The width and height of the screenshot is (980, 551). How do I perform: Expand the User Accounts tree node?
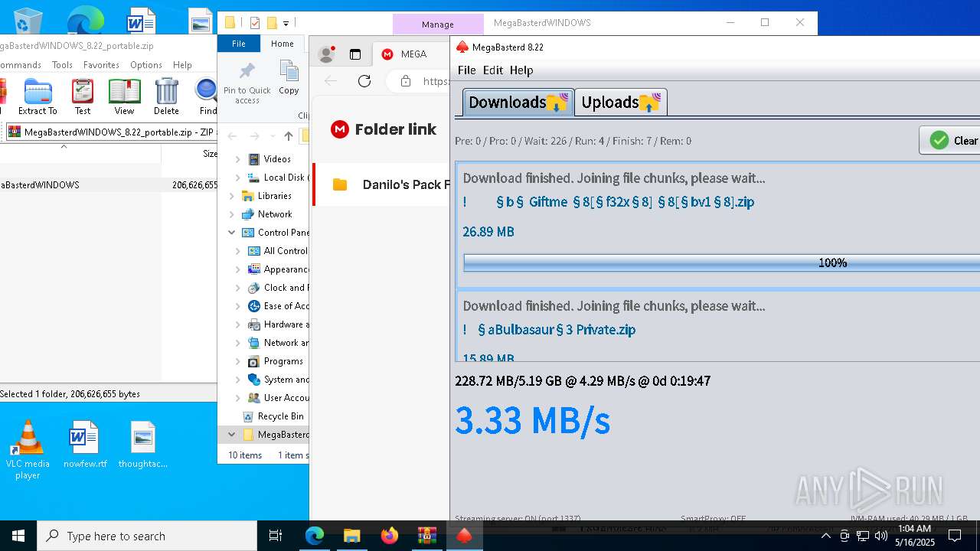237,398
